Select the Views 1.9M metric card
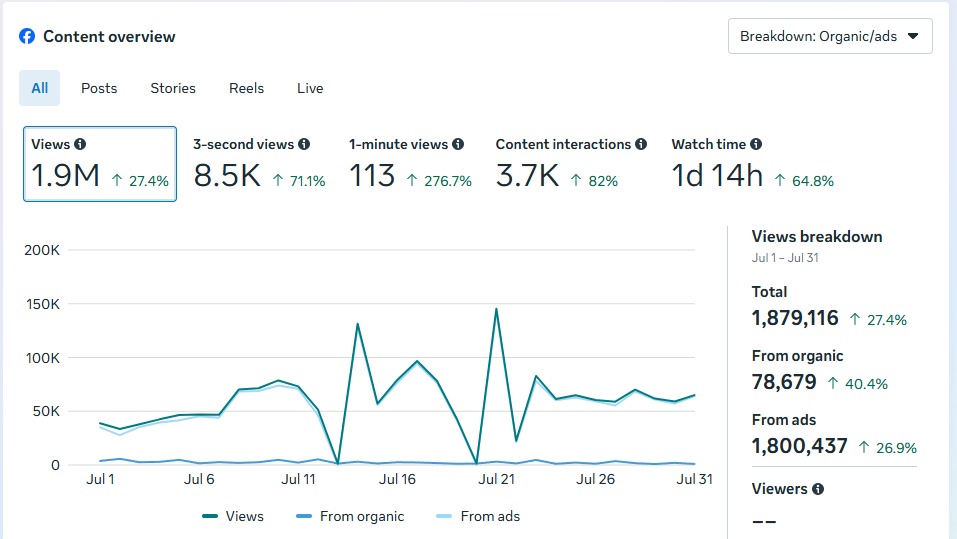Image resolution: width=957 pixels, height=539 pixels. pyautogui.click(x=100, y=164)
